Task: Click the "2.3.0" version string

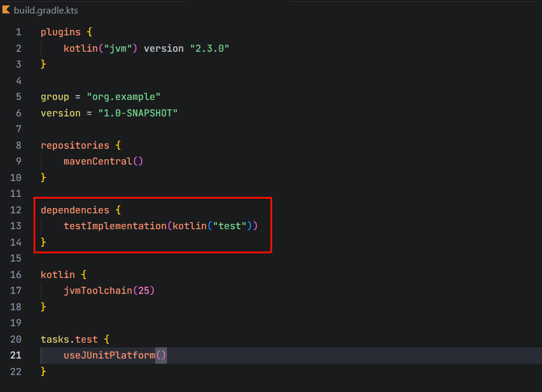Action: click(x=209, y=48)
